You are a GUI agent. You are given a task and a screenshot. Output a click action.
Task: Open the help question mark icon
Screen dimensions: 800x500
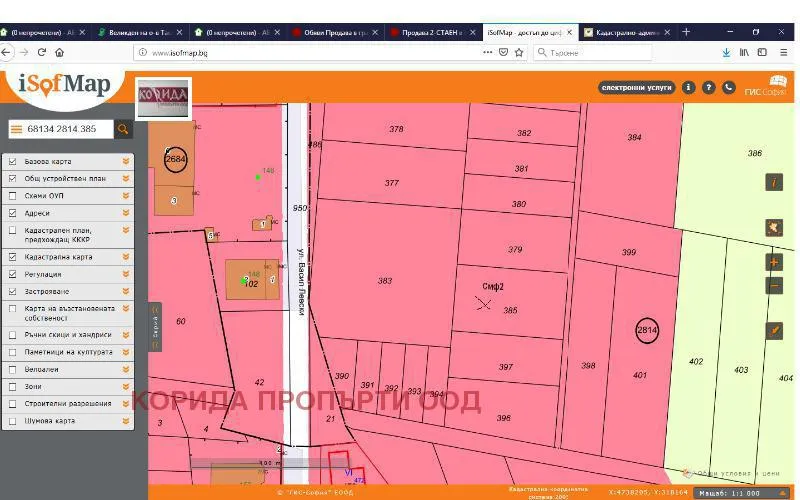coord(708,88)
